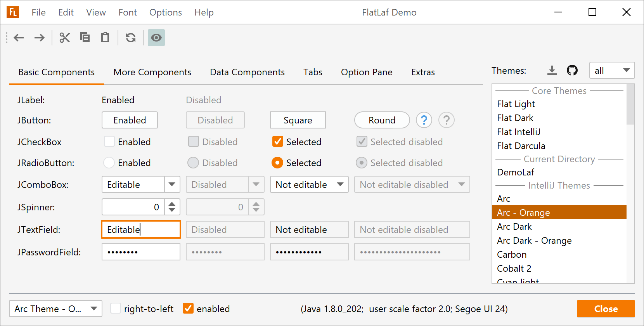Screen dimensions: 644x326
Task: Click the Refresh toolbar icon
Action: [131, 38]
